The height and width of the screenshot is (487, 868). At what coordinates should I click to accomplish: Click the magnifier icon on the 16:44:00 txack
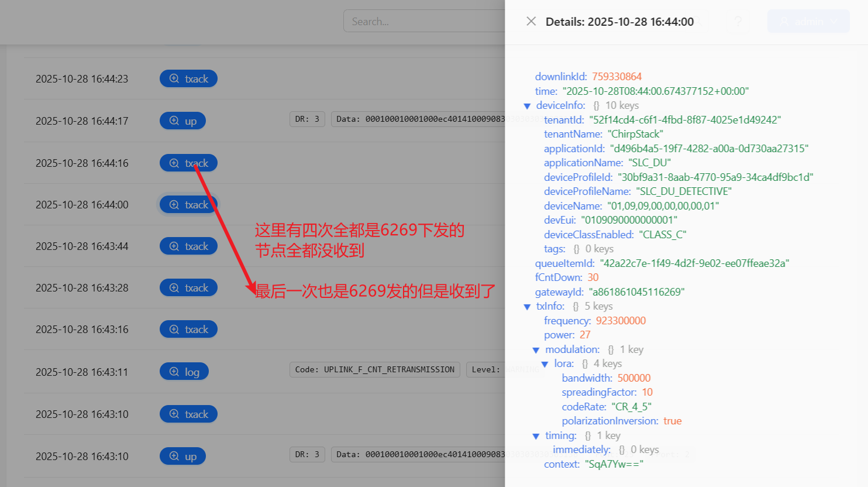click(x=174, y=205)
